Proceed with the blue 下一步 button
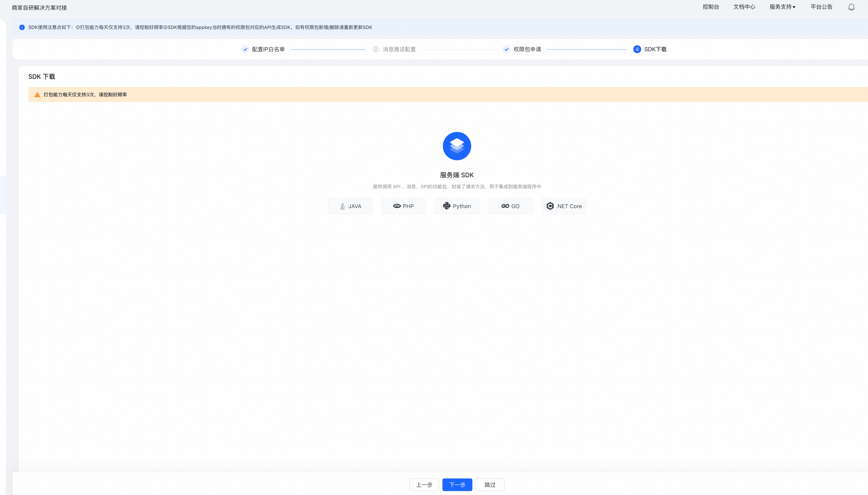The height and width of the screenshot is (495, 868). click(x=457, y=485)
